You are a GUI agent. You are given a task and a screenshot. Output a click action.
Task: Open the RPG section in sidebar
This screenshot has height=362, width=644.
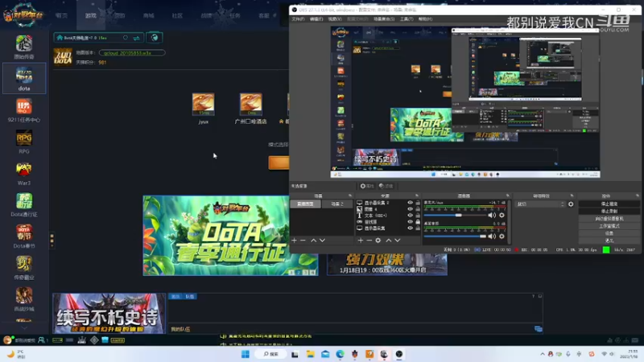[x=24, y=142]
